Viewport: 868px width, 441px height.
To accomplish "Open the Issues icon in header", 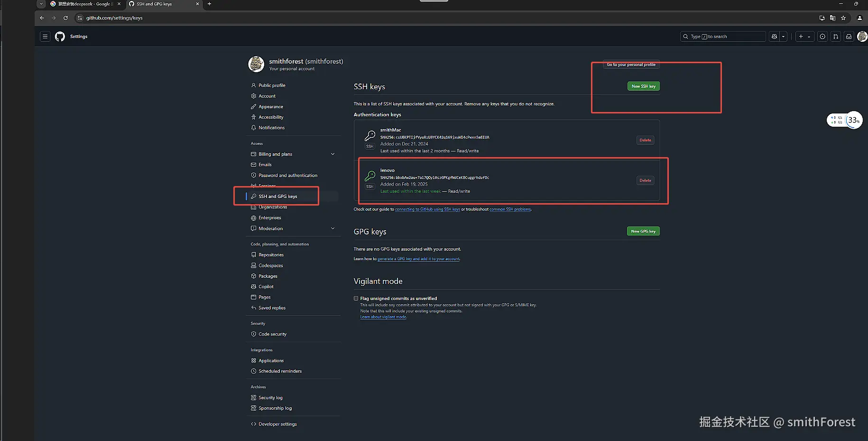I will click(x=822, y=37).
